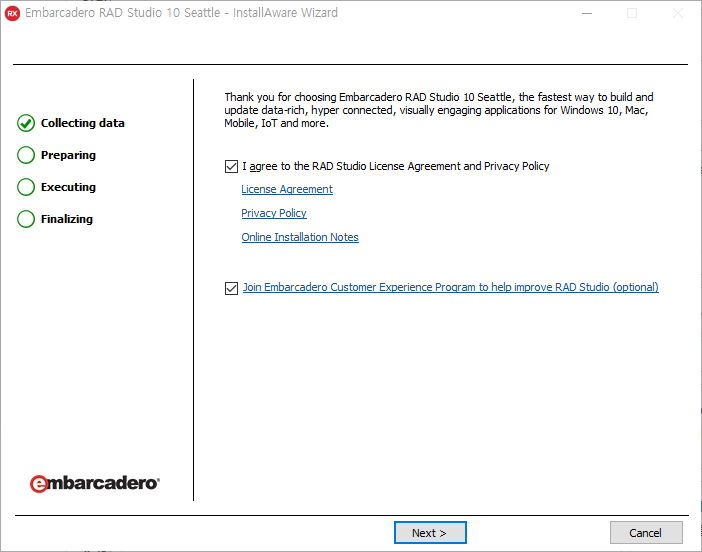Click the circle icon next to Executing
The width and height of the screenshot is (702, 552).
pos(26,187)
